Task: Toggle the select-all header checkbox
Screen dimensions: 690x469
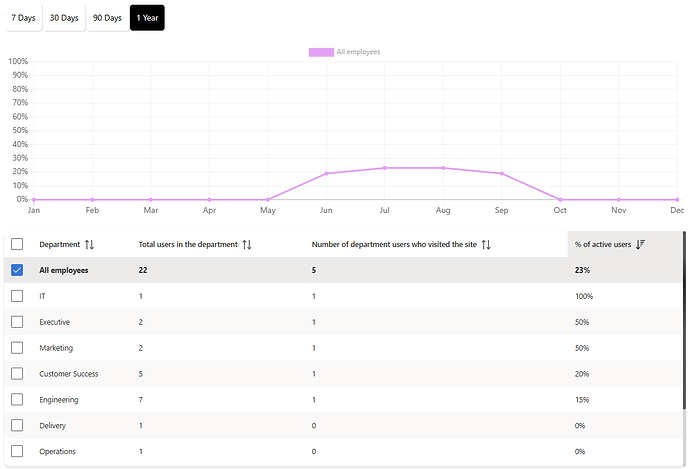Action: (17, 244)
